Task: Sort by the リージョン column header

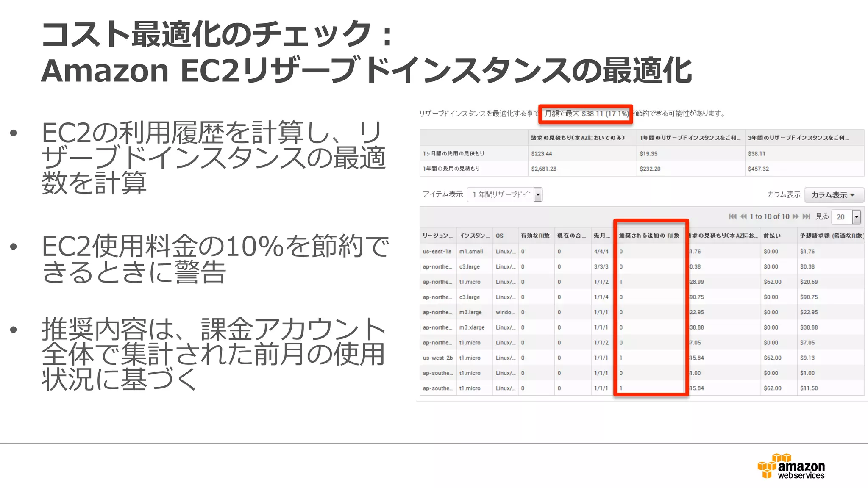Action: pyautogui.click(x=438, y=236)
